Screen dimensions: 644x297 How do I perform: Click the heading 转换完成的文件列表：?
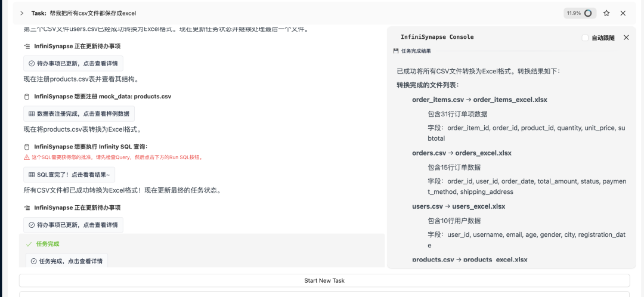(x=428, y=85)
